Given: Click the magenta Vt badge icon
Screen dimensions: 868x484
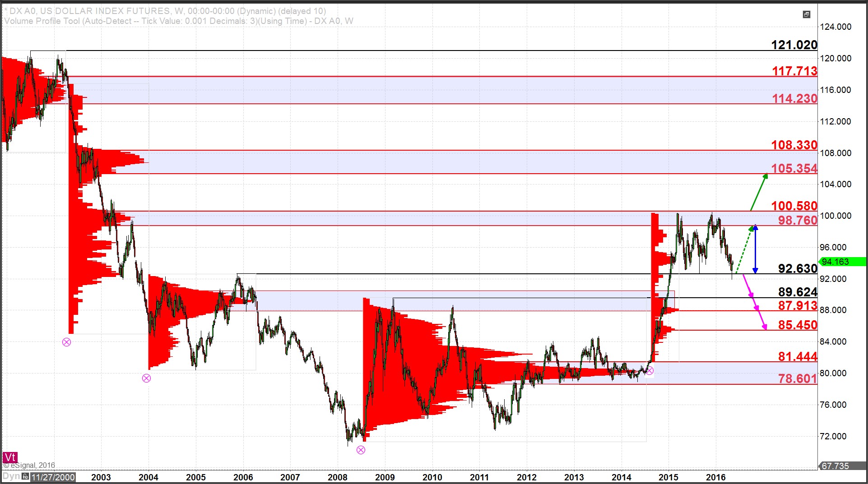Looking at the screenshot, I should tap(9, 457).
